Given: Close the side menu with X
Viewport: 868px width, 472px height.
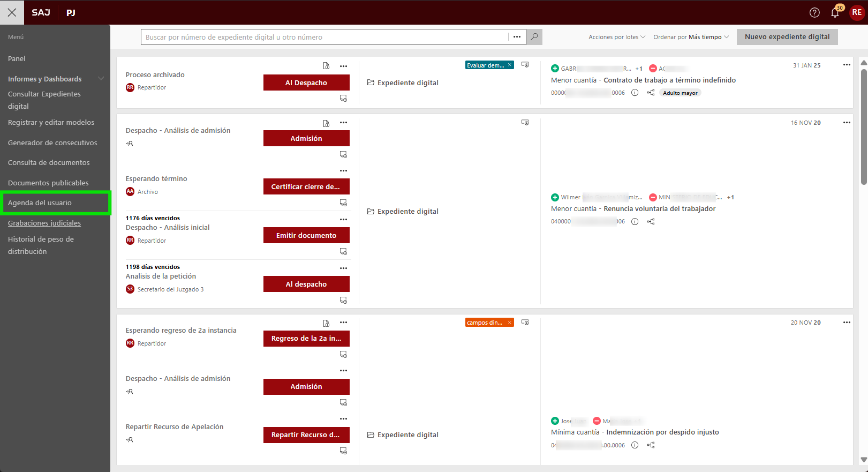Looking at the screenshot, I should pyautogui.click(x=12, y=12).
